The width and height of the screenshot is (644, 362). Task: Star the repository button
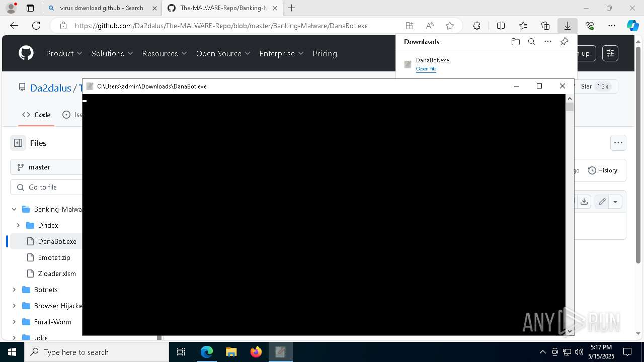click(x=597, y=86)
